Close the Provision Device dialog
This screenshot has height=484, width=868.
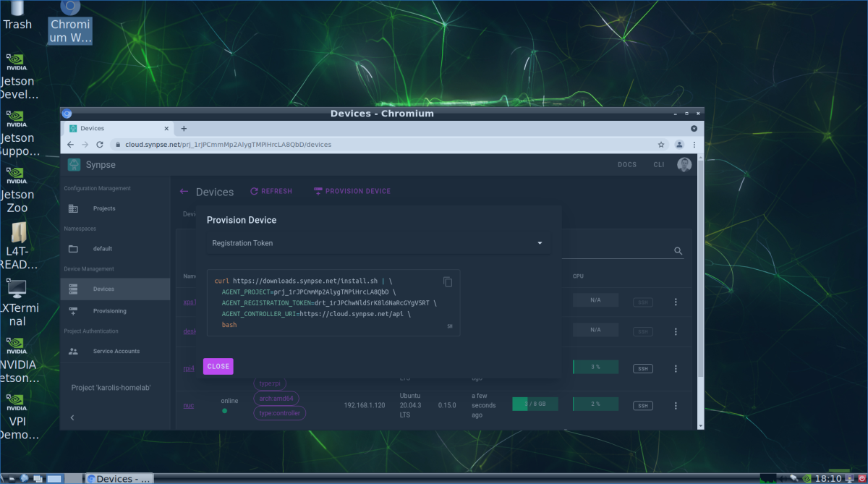click(x=218, y=366)
